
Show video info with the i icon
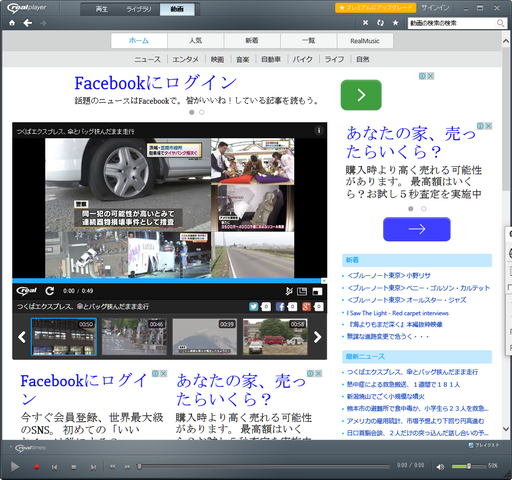coord(319,131)
